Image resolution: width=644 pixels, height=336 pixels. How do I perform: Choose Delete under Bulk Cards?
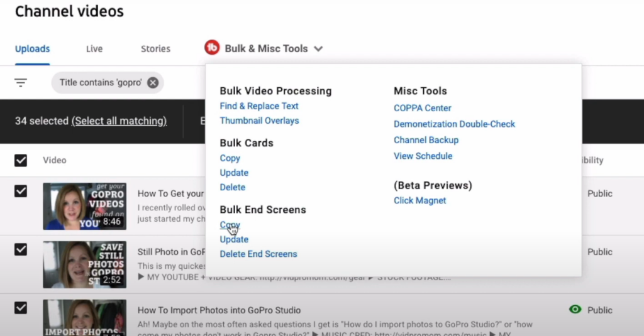pyautogui.click(x=232, y=187)
